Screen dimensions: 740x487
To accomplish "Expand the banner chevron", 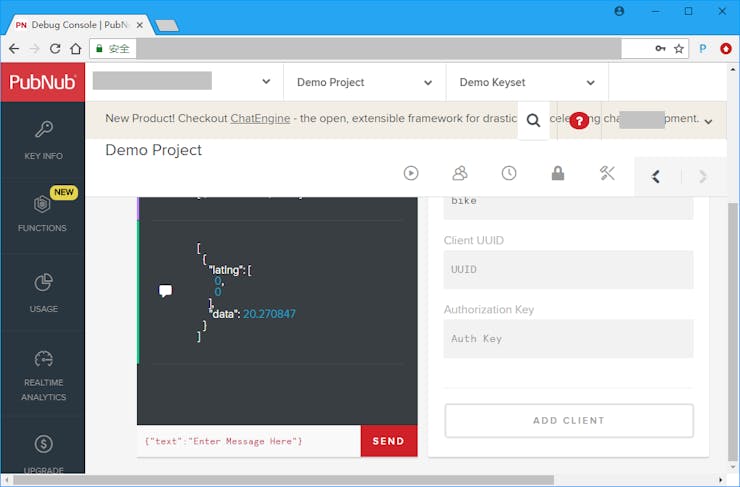I will point(708,122).
